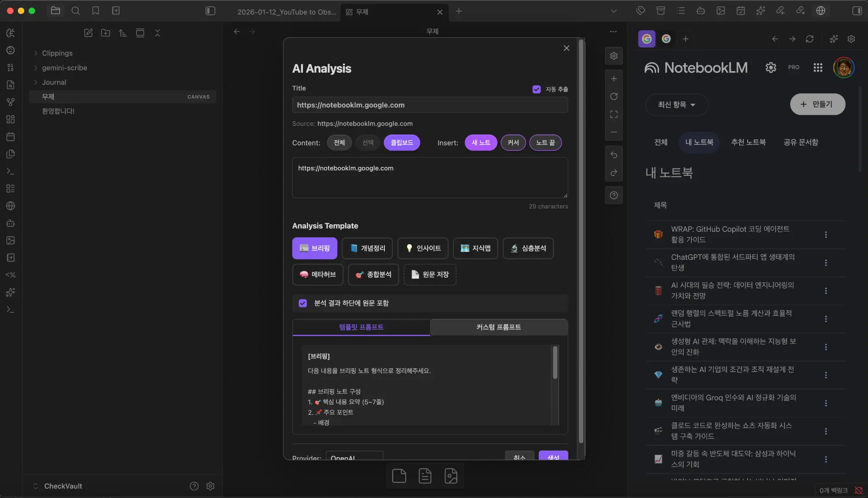Open the file explorer folder icon
The width and height of the screenshot is (868, 498).
[x=56, y=11]
